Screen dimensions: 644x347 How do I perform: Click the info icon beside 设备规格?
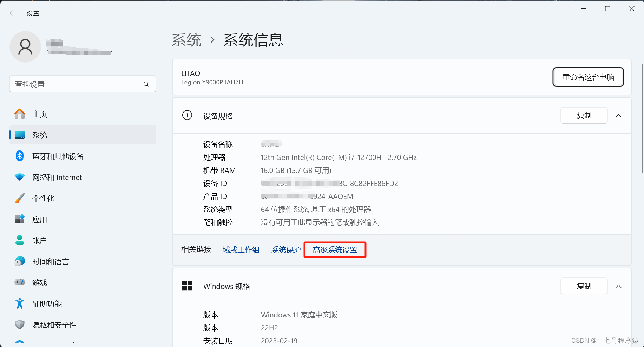pyautogui.click(x=187, y=115)
